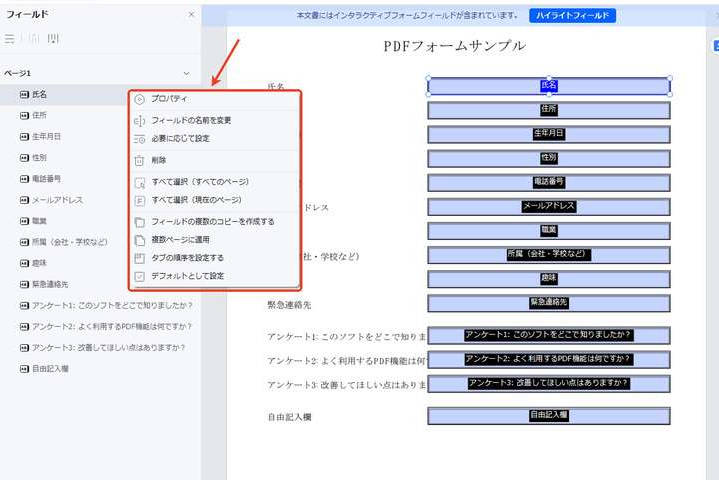Select デフォルトとして設定 menu item

215,276
